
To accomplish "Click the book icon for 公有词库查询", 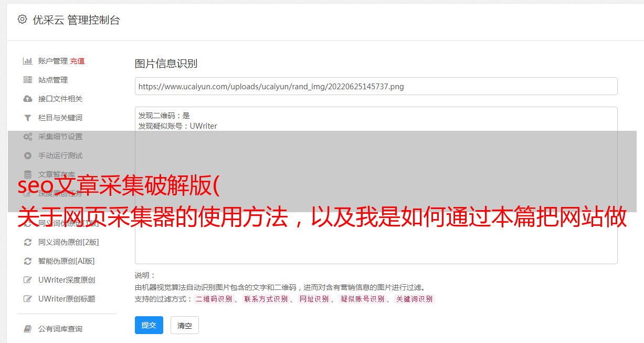I will pyautogui.click(x=28, y=329).
